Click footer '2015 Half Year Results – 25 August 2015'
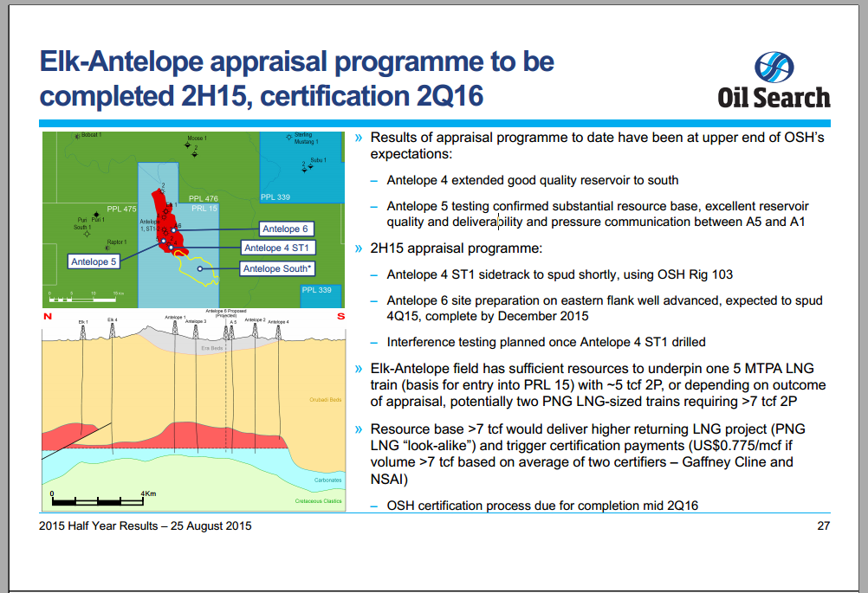 [x=145, y=526]
